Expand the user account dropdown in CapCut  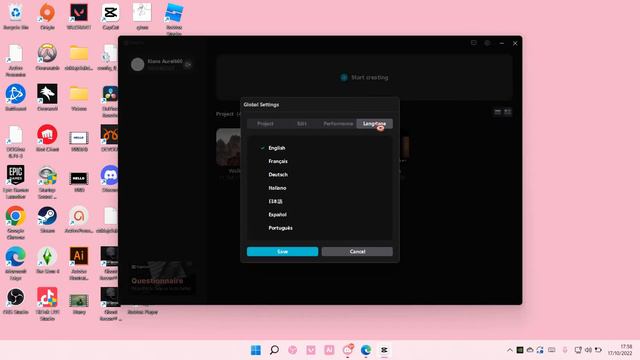(188, 64)
